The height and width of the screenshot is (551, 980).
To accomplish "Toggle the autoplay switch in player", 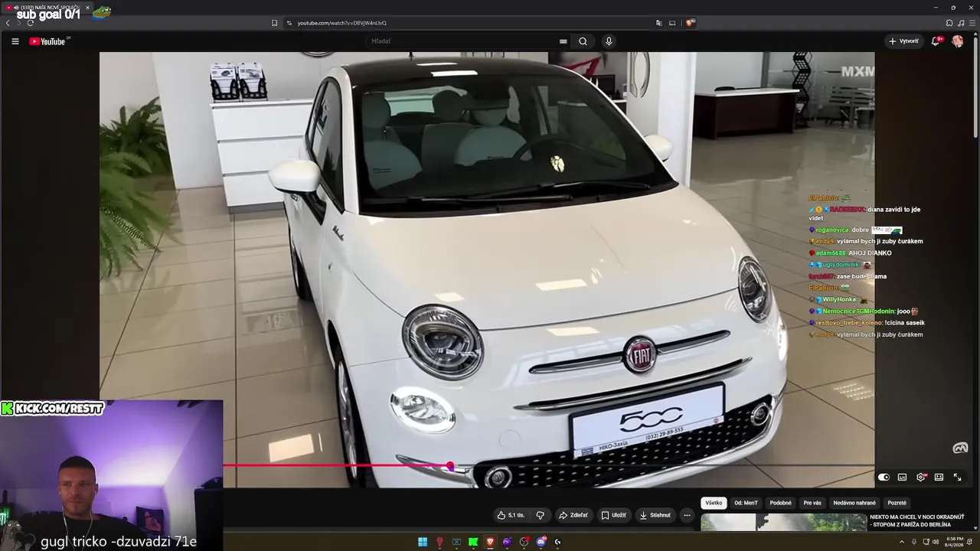I will click(x=884, y=478).
